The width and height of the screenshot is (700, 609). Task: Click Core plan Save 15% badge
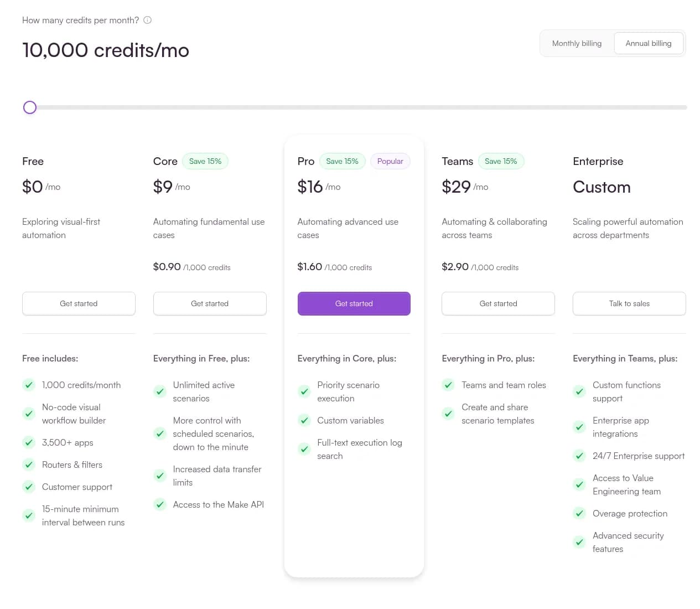[205, 161]
